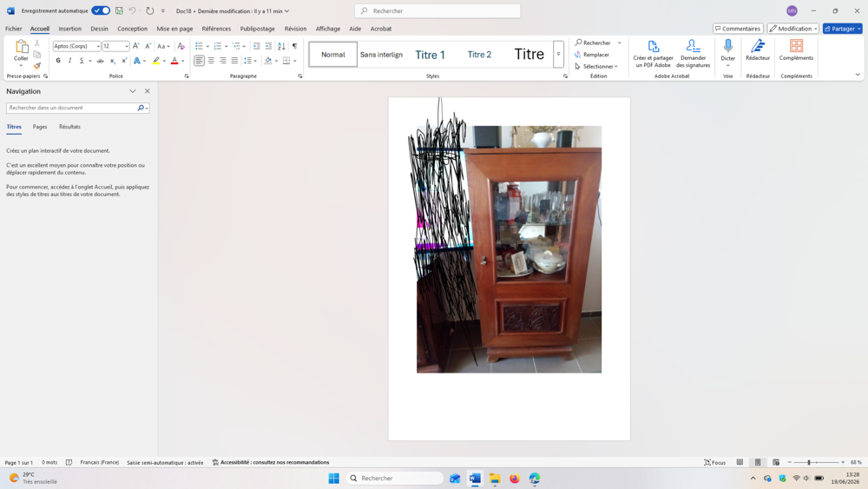Apply the Sans interligne style

tap(381, 54)
